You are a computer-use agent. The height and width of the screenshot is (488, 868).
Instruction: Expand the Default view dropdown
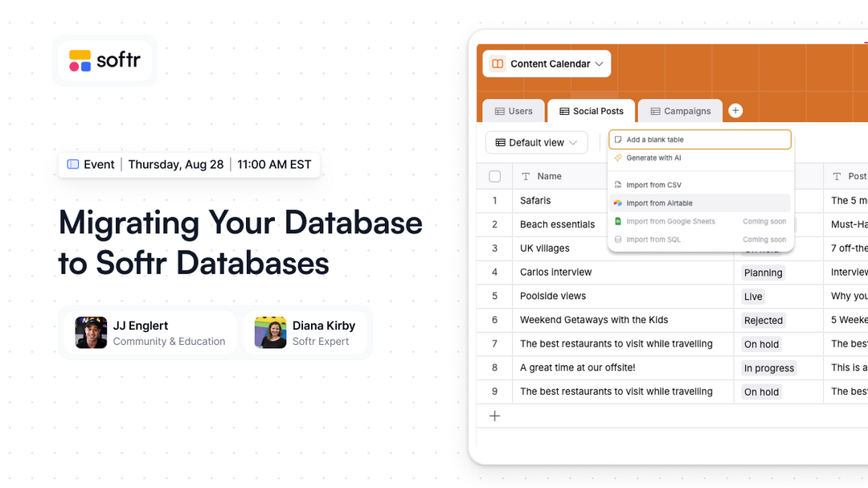click(536, 142)
